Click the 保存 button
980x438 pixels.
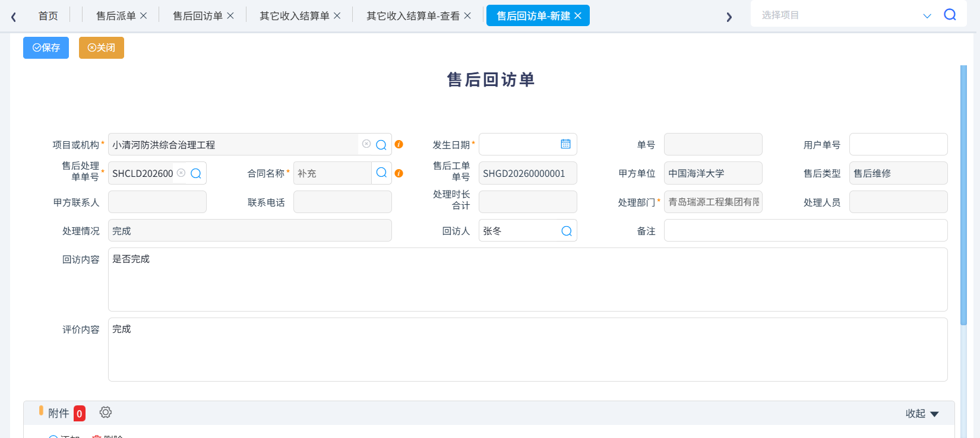tap(46, 47)
